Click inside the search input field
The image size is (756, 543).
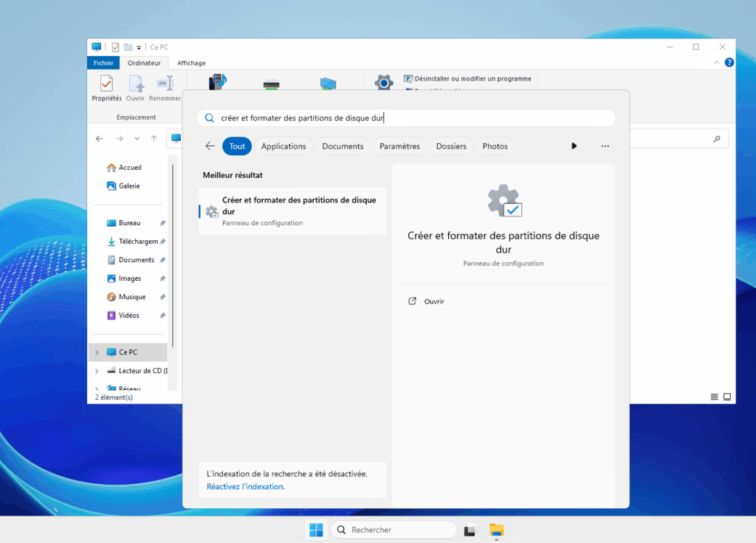[x=406, y=117]
